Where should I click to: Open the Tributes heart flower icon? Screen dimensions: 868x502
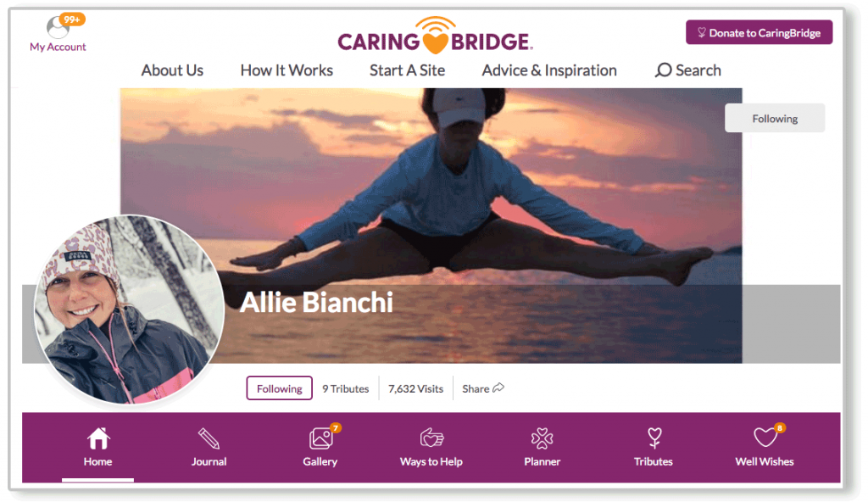[654, 438]
